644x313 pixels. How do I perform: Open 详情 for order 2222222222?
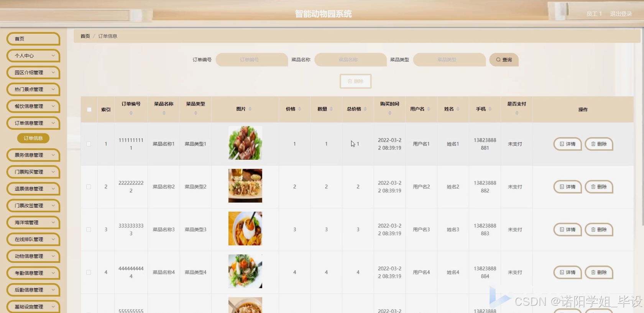(x=567, y=187)
